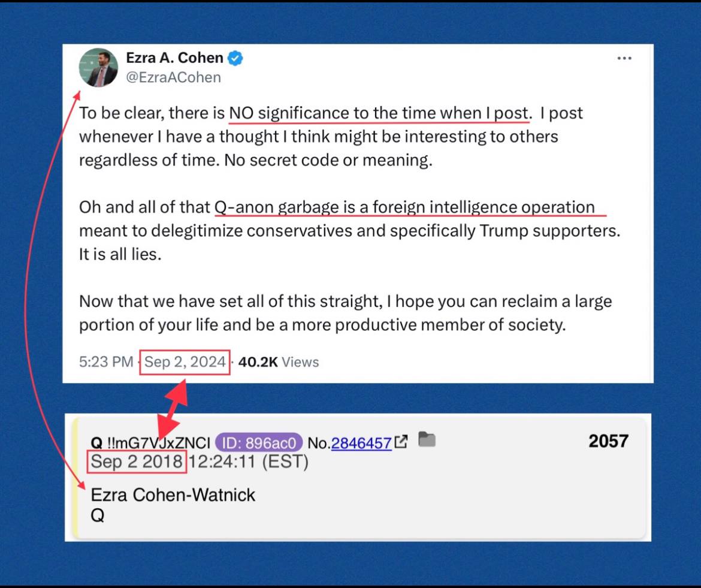Click the underlined phrase about foreign intelligence operation
Viewport: 701px width, 588px height.
[404, 207]
